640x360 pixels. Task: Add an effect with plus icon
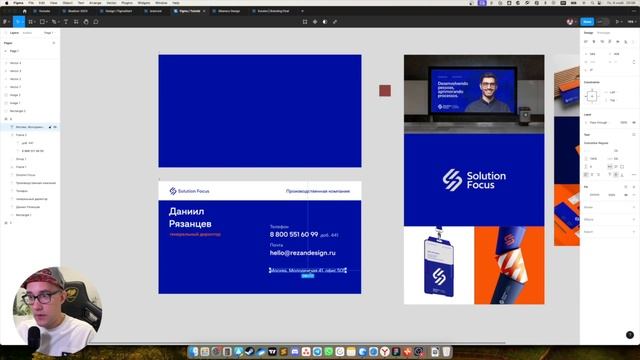[634, 220]
